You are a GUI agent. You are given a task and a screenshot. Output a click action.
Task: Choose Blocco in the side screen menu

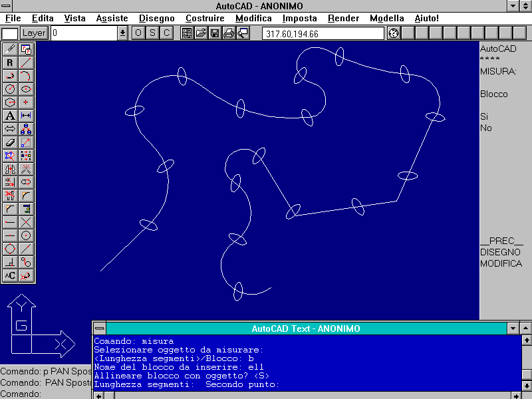click(x=494, y=94)
